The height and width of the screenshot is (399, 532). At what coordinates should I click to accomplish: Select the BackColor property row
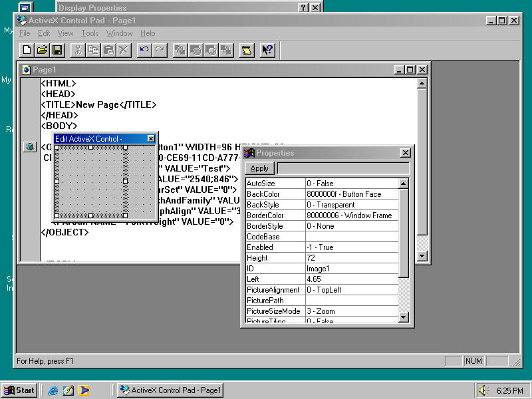click(322, 194)
